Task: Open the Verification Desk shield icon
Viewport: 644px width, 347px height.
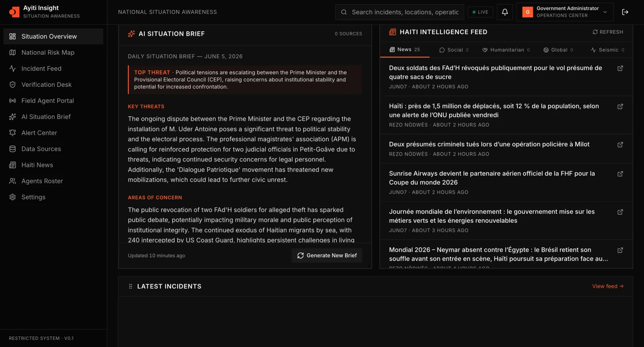Action: 12,84
